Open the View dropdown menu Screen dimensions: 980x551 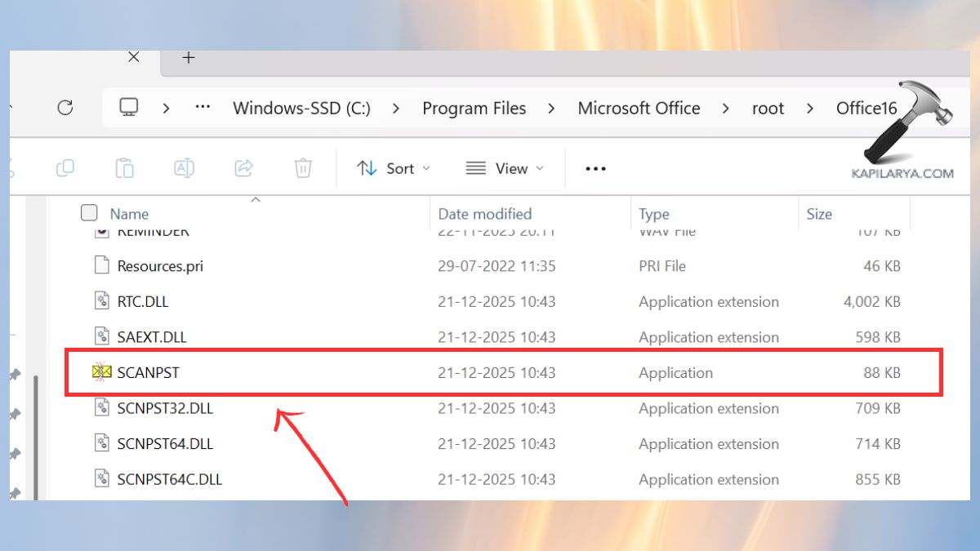[504, 168]
